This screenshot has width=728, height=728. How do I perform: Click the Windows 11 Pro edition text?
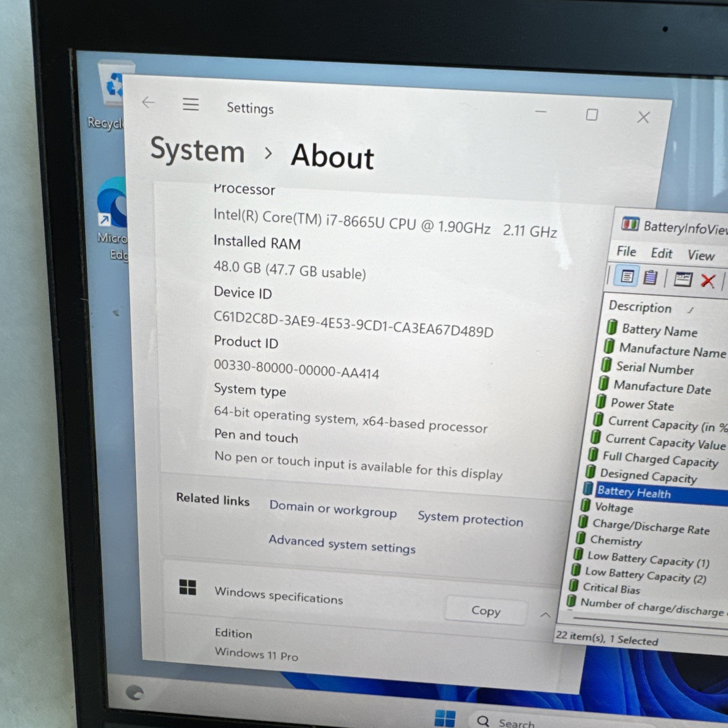256,654
